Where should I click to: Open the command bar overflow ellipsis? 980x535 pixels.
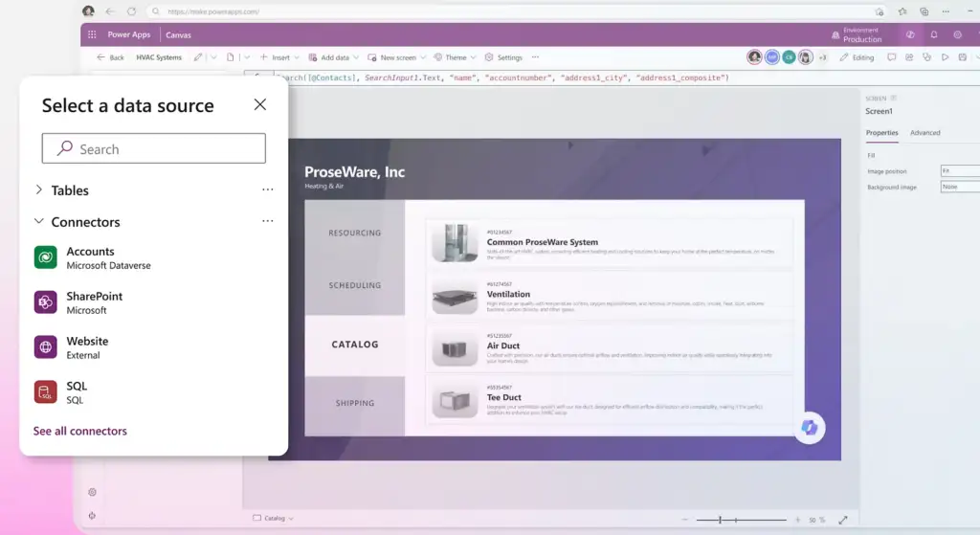[536, 57]
